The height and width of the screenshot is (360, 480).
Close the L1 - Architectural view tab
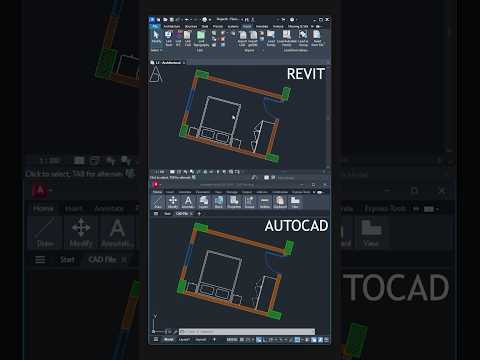pos(184,62)
